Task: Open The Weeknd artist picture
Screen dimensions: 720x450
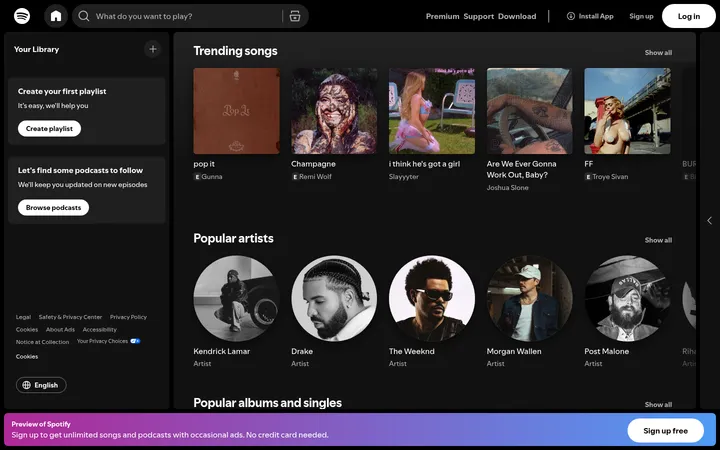Action: pos(432,298)
